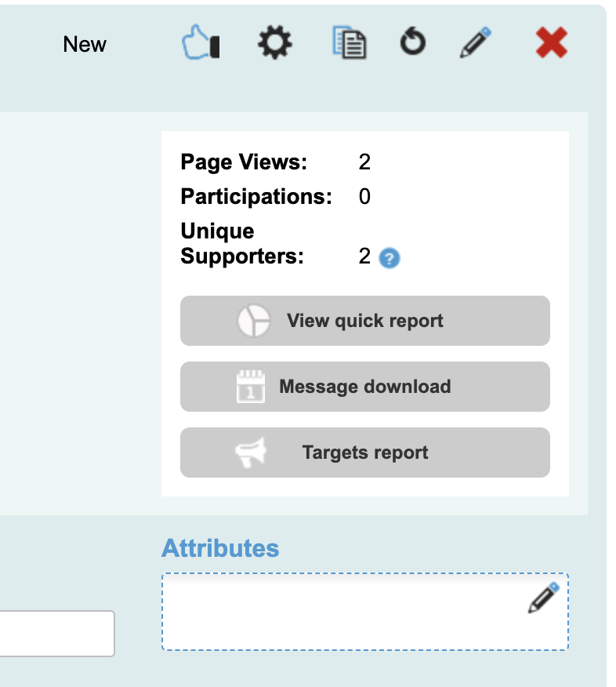Open page settings with the gear icon
This screenshot has width=616, height=687.
click(x=275, y=43)
